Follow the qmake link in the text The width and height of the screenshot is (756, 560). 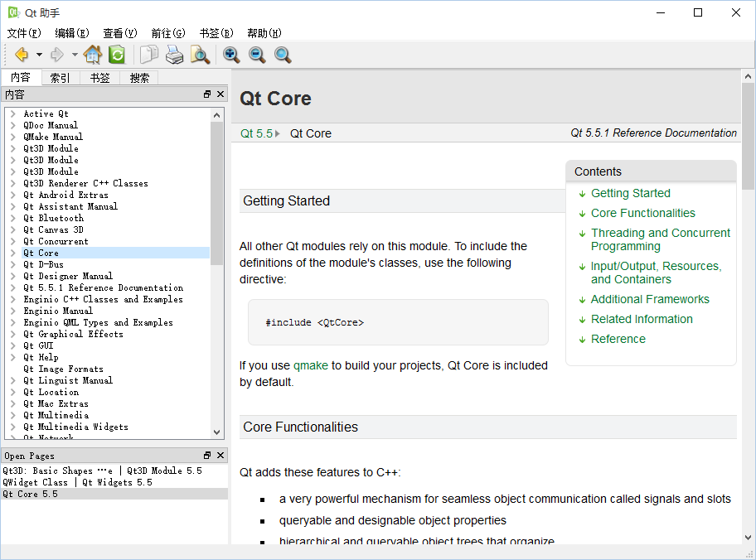tap(311, 365)
